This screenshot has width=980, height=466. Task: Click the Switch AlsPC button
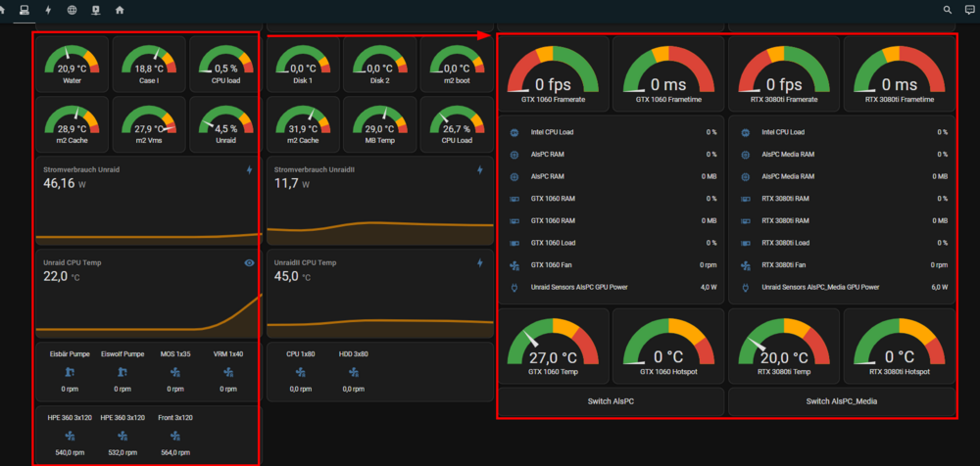[x=611, y=401]
